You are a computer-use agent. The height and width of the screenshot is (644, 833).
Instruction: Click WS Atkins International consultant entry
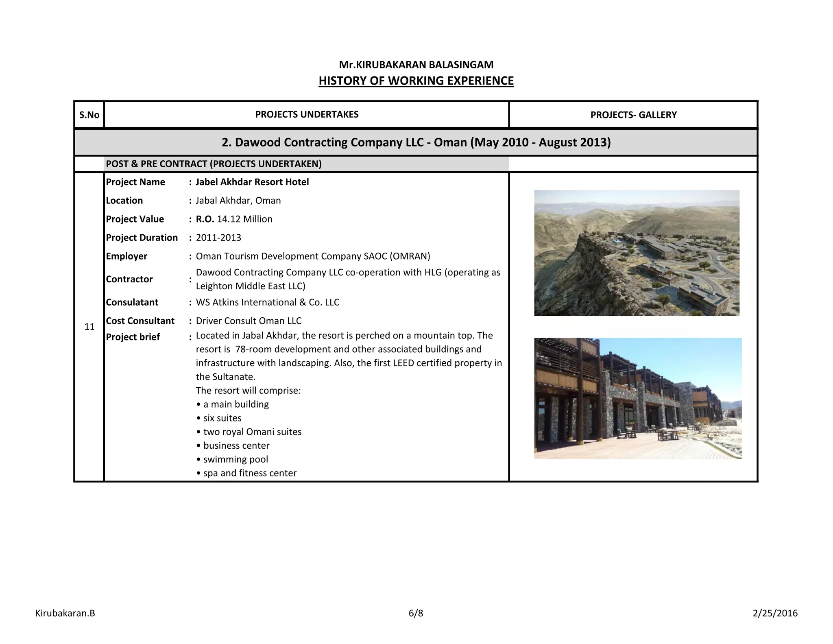[x=267, y=302]
